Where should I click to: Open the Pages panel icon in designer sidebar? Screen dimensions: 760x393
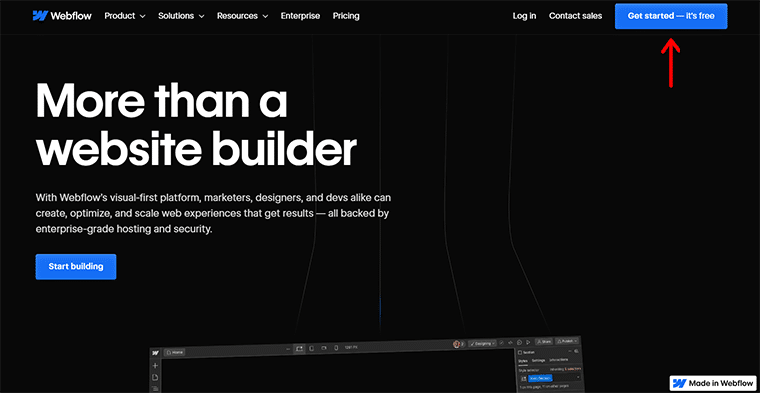155,377
